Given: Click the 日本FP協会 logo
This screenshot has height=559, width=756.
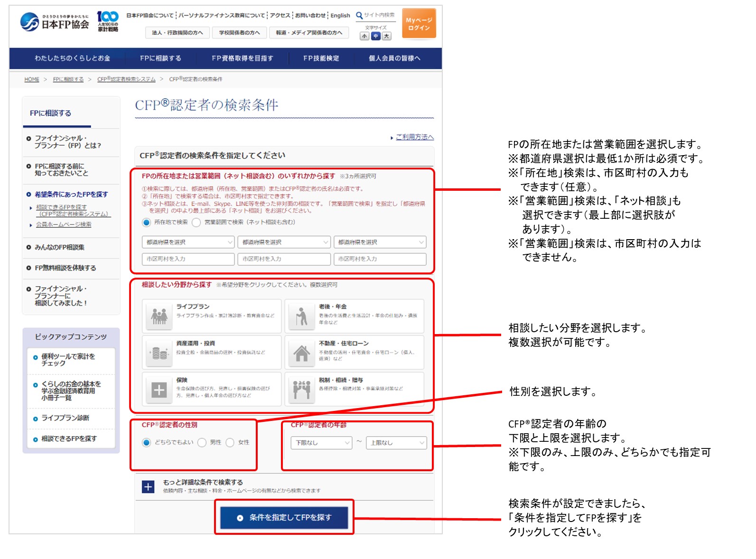Looking at the screenshot, I should click(55, 22).
